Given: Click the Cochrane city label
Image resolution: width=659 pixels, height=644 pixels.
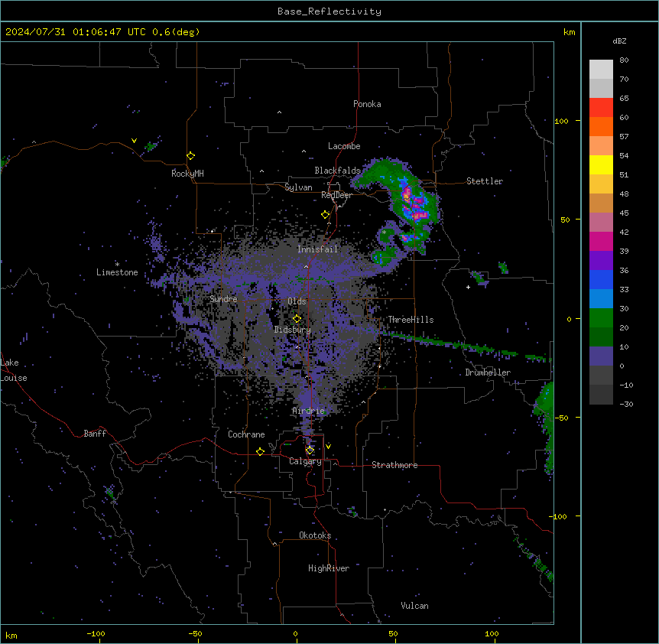Looking at the screenshot, I should pos(246,434).
